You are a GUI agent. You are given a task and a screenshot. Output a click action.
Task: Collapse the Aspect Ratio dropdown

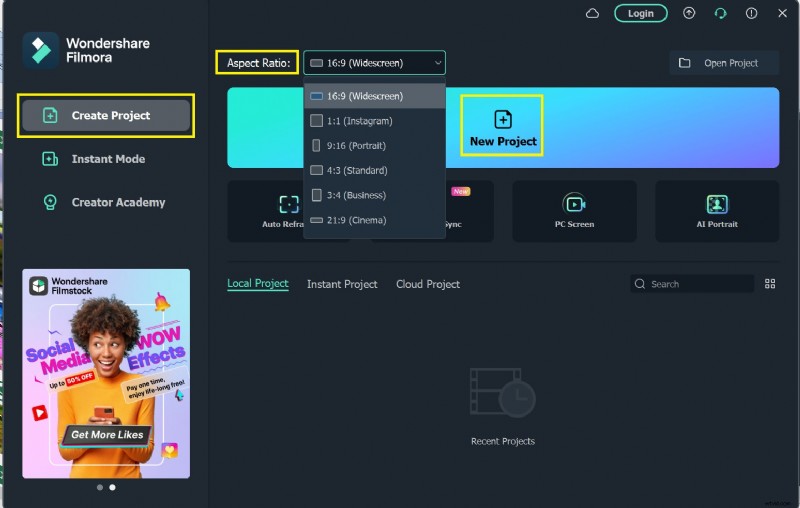[374, 63]
